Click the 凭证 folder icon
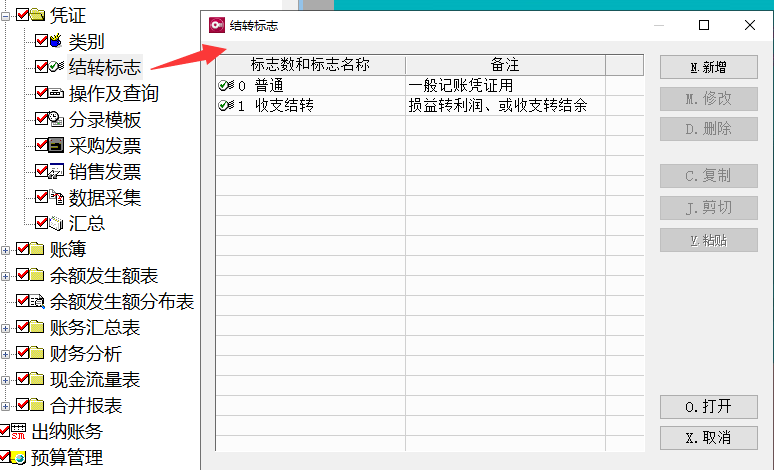Screen dimensions: 774x470 [37, 14]
